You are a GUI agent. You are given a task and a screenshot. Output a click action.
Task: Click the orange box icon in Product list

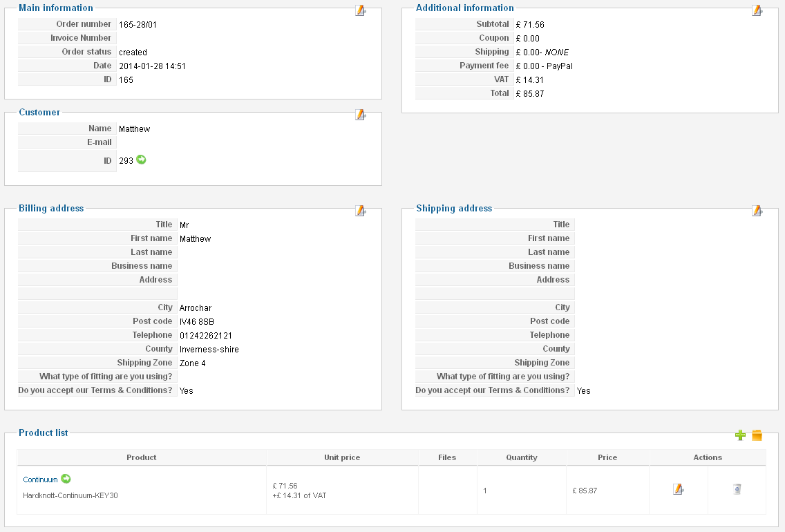click(x=757, y=435)
